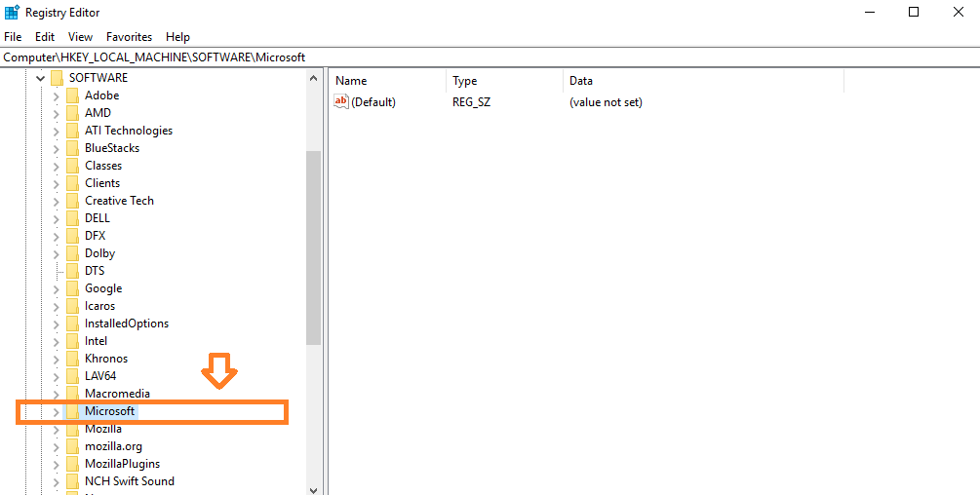
Task: Click the ATI Technologies folder icon
Action: point(72,131)
